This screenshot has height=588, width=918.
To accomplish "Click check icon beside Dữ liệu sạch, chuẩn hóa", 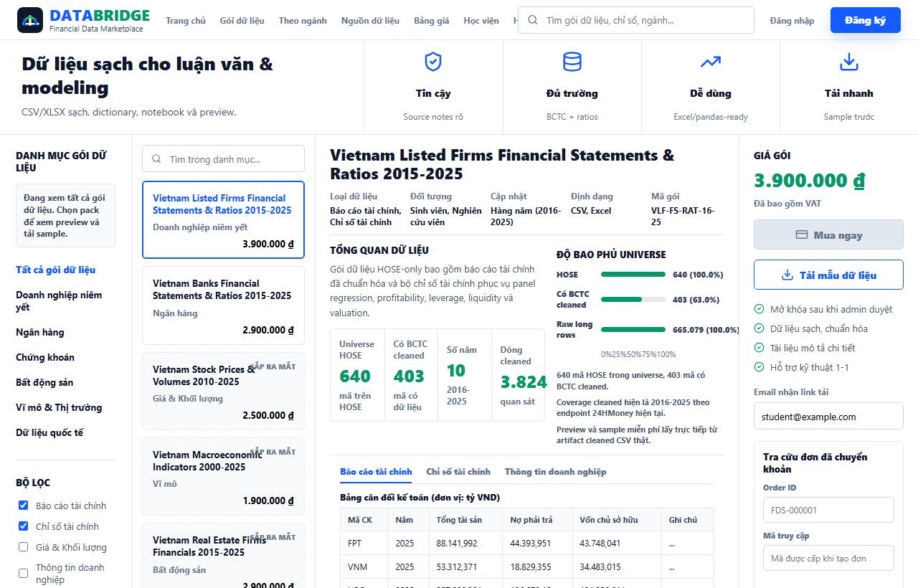I will click(x=760, y=328).
